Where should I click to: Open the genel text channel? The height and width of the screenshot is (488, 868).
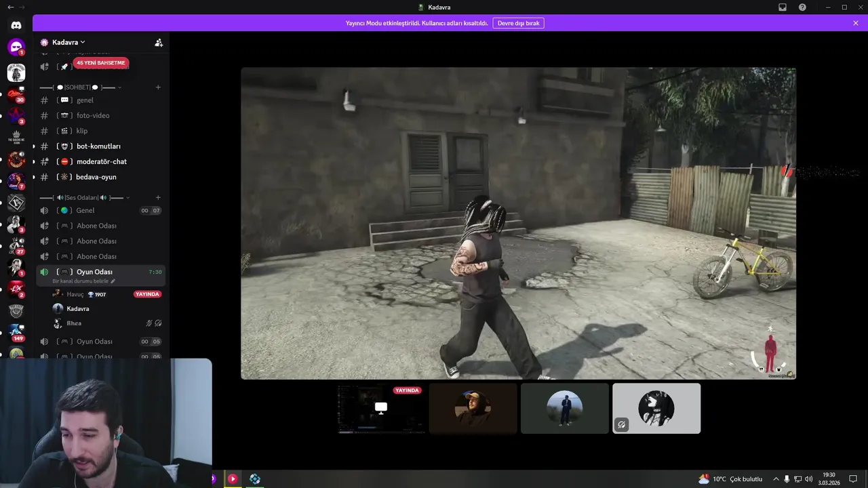(100, 100)
